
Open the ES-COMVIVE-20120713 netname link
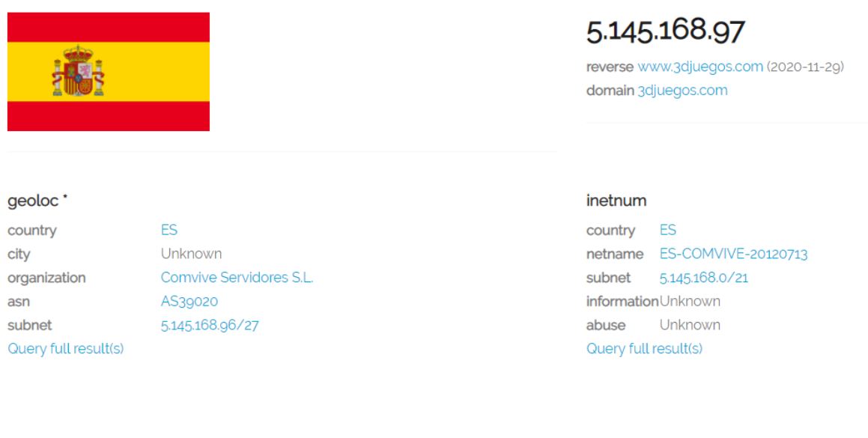pos(733,255)
